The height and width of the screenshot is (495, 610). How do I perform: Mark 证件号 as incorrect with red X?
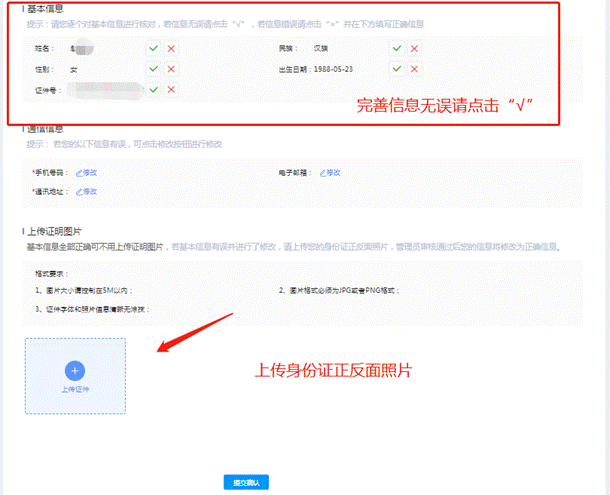tap(172, 90)
